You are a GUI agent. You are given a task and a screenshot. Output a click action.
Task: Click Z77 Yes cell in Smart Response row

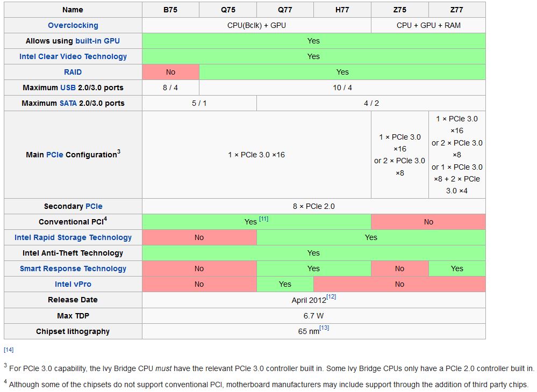coord(457,268)
